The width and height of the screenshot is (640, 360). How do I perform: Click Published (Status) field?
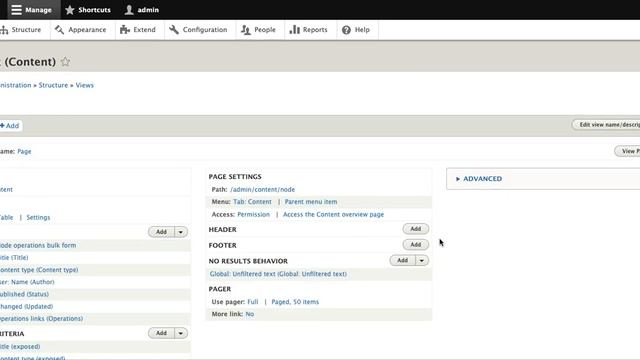[x=24, y=294]
